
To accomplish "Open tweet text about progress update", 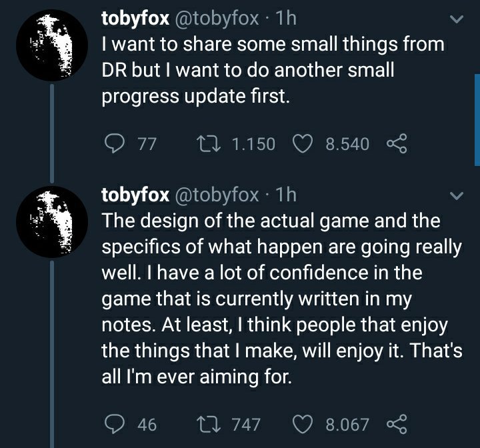I will (273, 70).
